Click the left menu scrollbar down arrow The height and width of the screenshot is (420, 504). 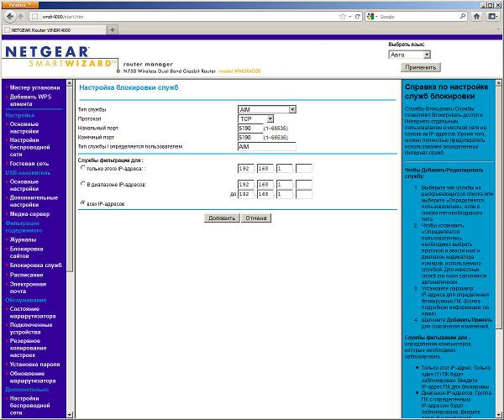[70, 414]
